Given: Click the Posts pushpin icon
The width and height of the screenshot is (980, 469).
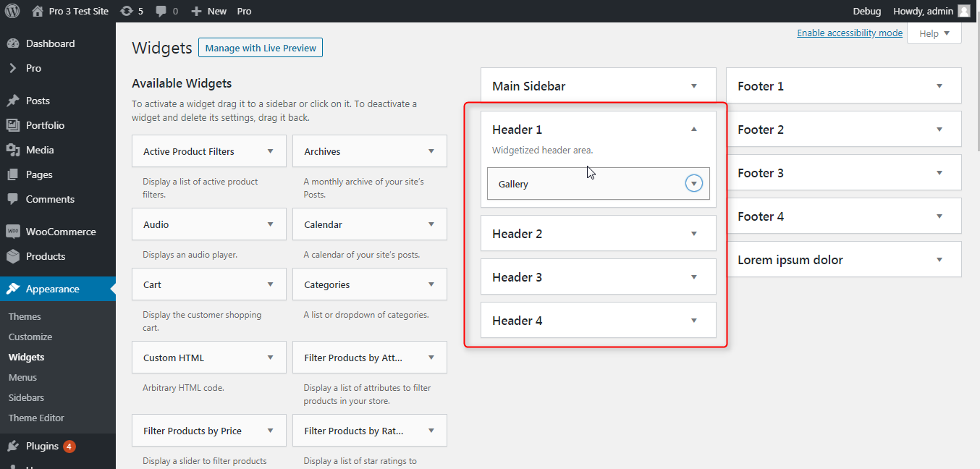Looking at the screenshot, I should [13, 101].
